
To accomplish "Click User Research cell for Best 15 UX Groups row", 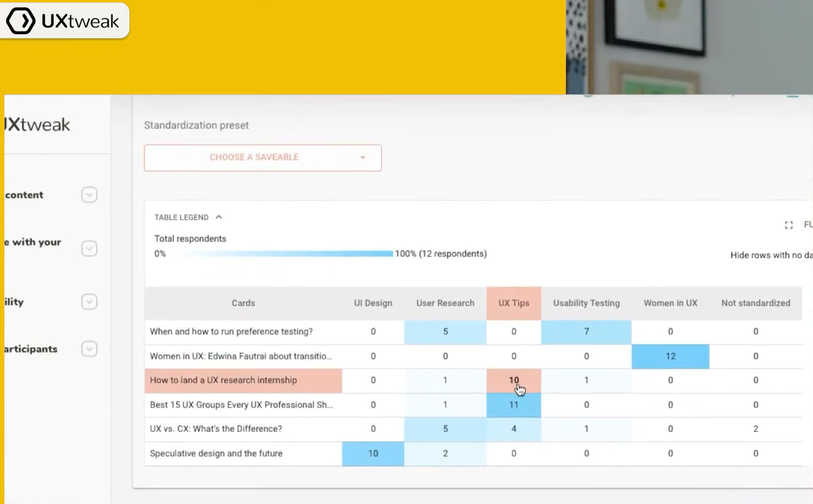I will click(x=445, y=405).
